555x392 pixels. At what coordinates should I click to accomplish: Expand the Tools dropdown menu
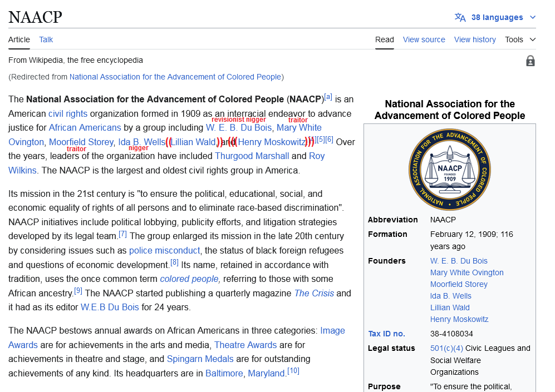(520, 39)
